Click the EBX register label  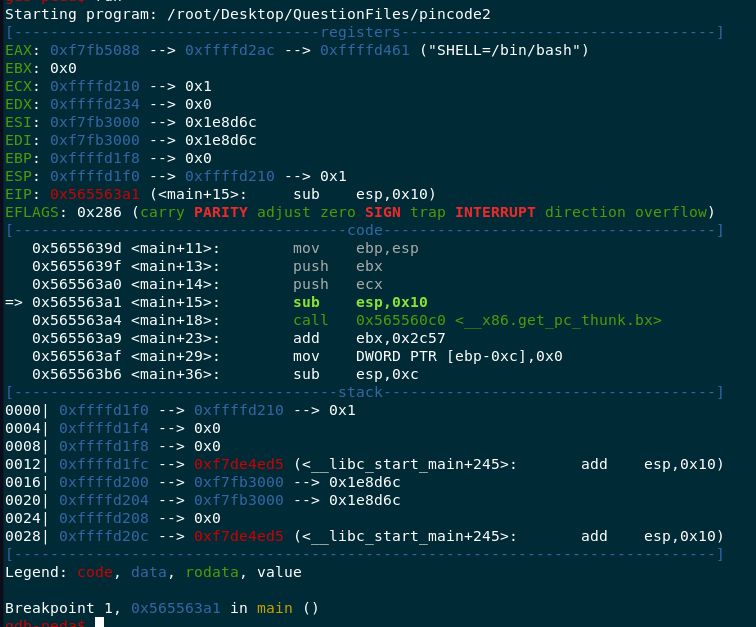(18, 68)
